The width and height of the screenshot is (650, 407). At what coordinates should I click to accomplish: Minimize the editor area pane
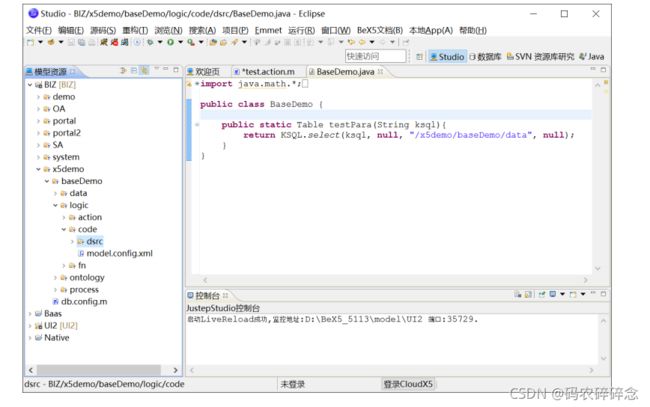coord(593,69)
